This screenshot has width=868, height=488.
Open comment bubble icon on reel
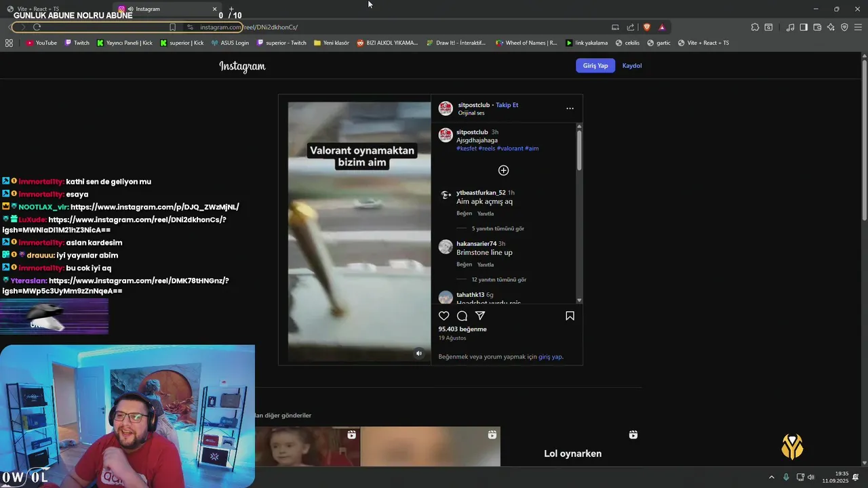(x=462, y=316)
